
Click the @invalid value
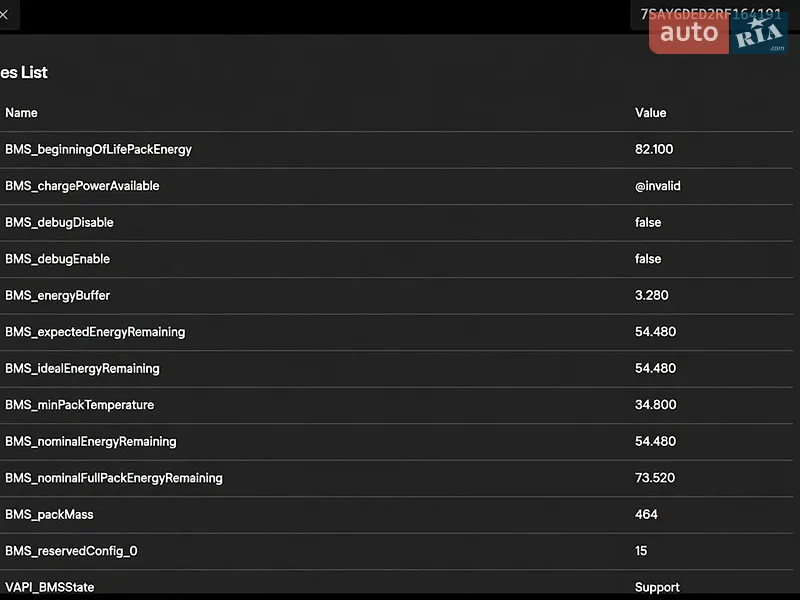coord(658,186)
